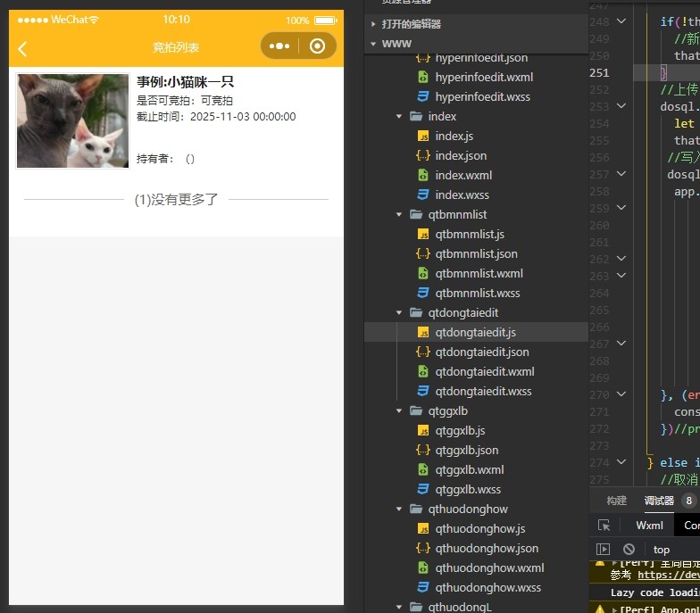Open qtggxlb.wxml file
Image resolution: width=700 pixels, height=613 pixels.
tap(470, 469)
